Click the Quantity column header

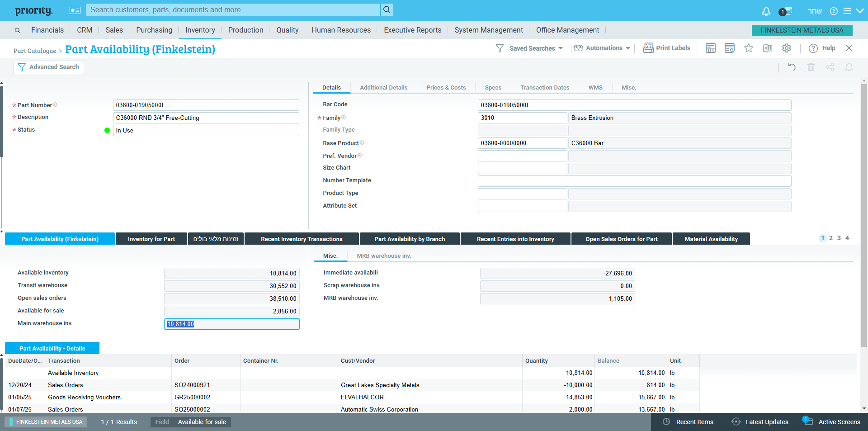[x=558, y=360]
